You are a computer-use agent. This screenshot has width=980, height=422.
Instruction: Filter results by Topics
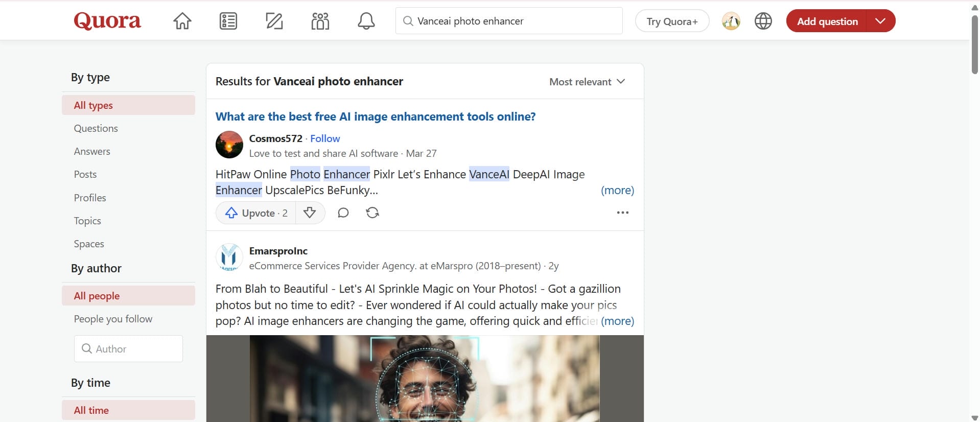pos(128,221)
